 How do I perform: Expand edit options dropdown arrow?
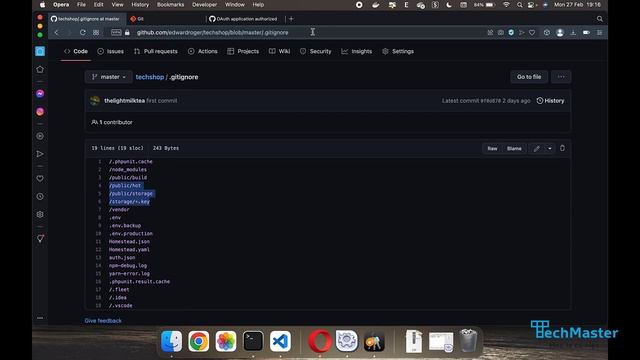pyautogui.click(x=550, y=149)
